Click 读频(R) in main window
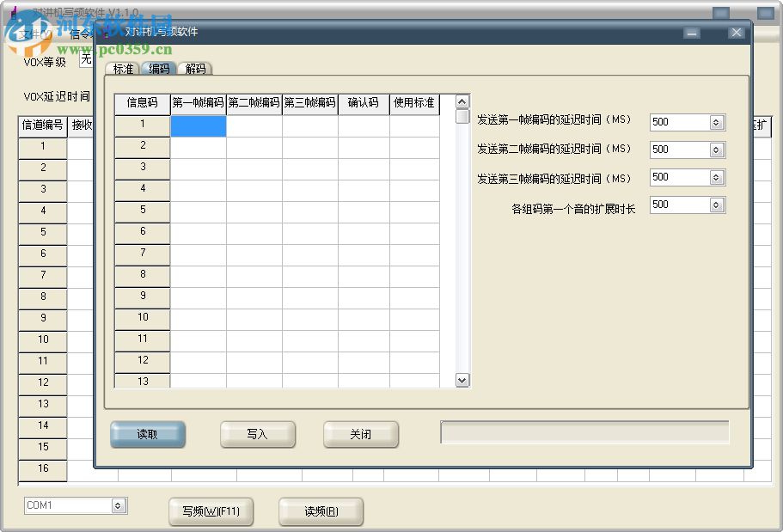Image resolution: width=783 pixels, height=532 pixels. 321,511
